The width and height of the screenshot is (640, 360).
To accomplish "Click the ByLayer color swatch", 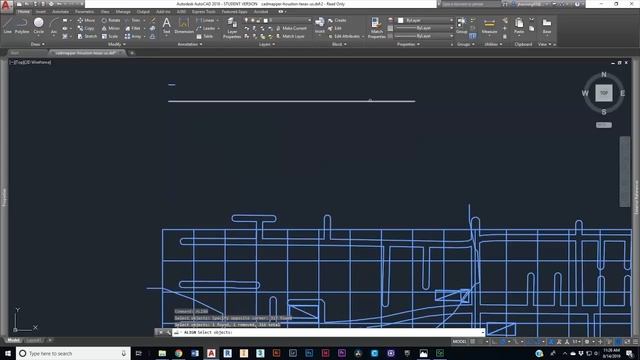I will [401, 20].
